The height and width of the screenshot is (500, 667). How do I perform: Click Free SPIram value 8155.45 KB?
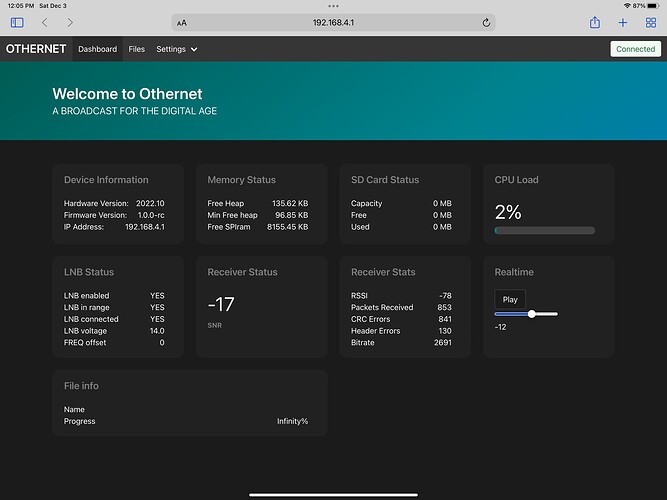coord(288,227)
